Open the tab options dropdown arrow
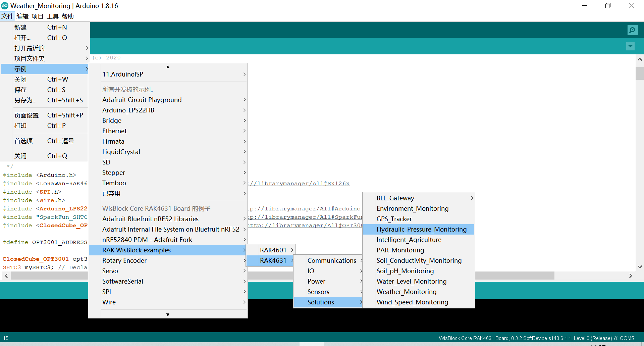This screenshot has width=644, height=346. pos(630,46)
